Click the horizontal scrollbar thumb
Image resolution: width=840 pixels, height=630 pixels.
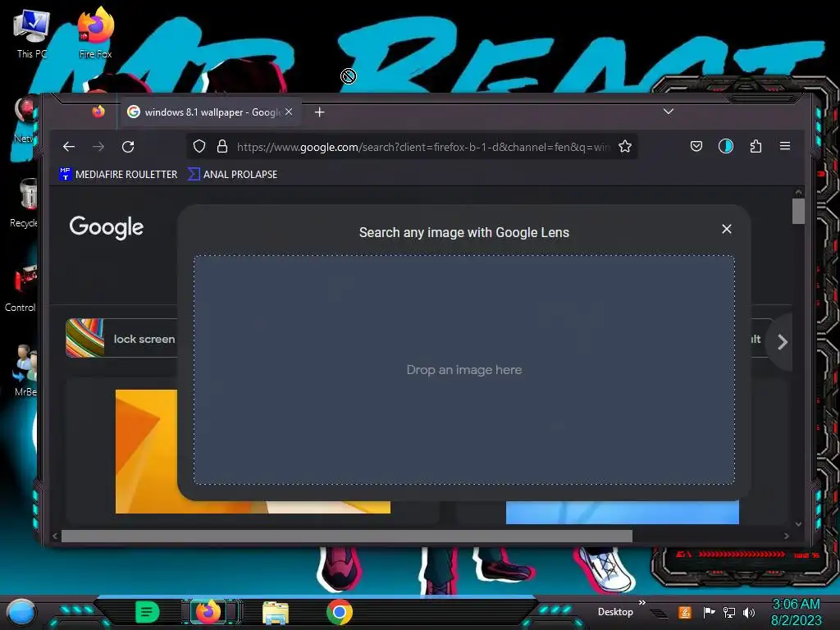point(347,536)
